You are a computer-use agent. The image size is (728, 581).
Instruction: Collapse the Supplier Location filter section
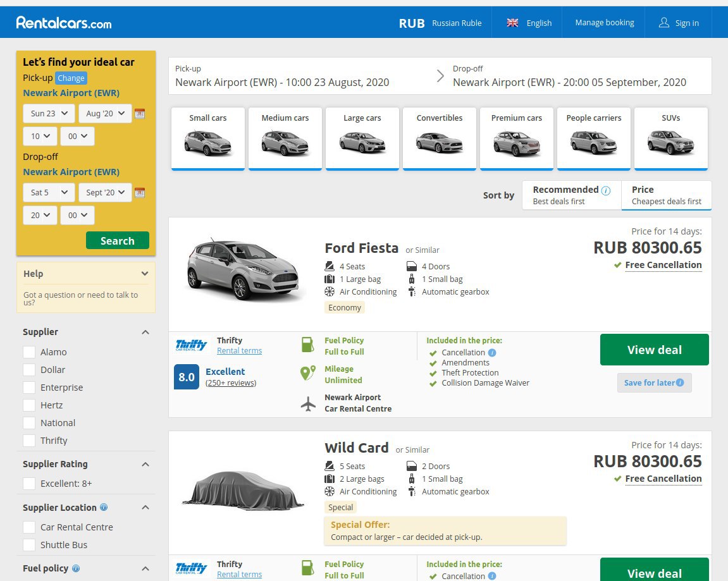click(145, 507)
